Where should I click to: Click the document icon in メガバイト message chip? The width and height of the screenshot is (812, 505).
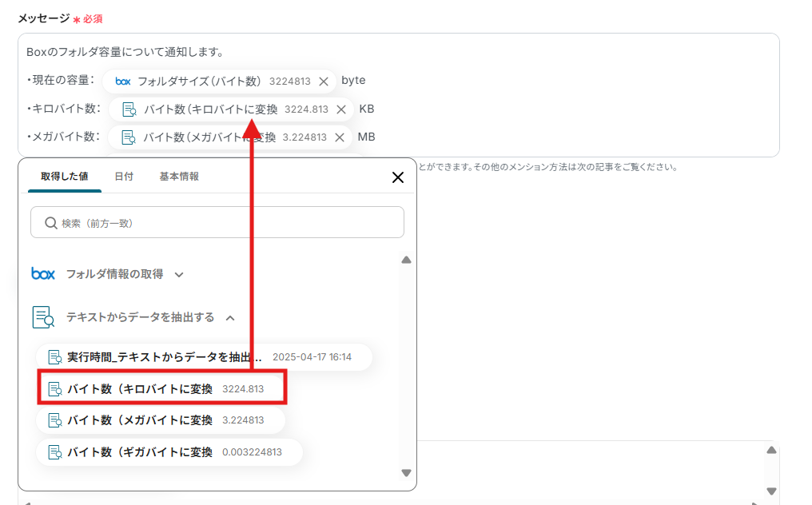(x=129, y=137)
